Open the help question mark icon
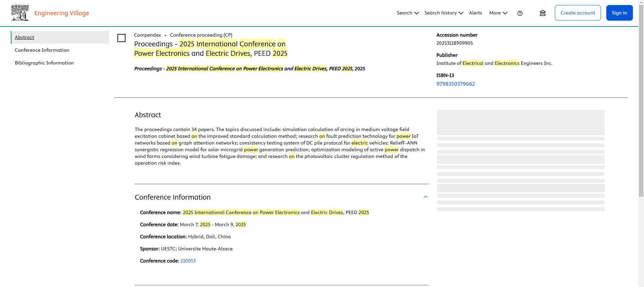This screenshot has height=287, width=644. (520, 13)
